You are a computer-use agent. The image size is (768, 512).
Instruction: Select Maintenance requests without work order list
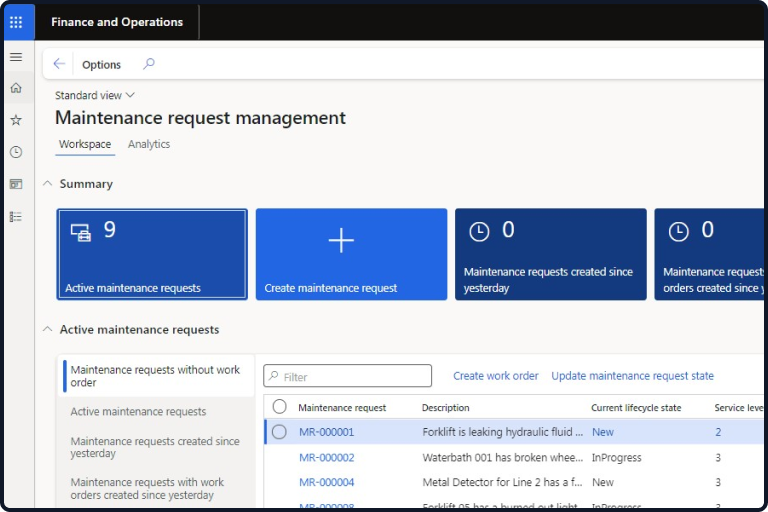[x=158, y=376]
